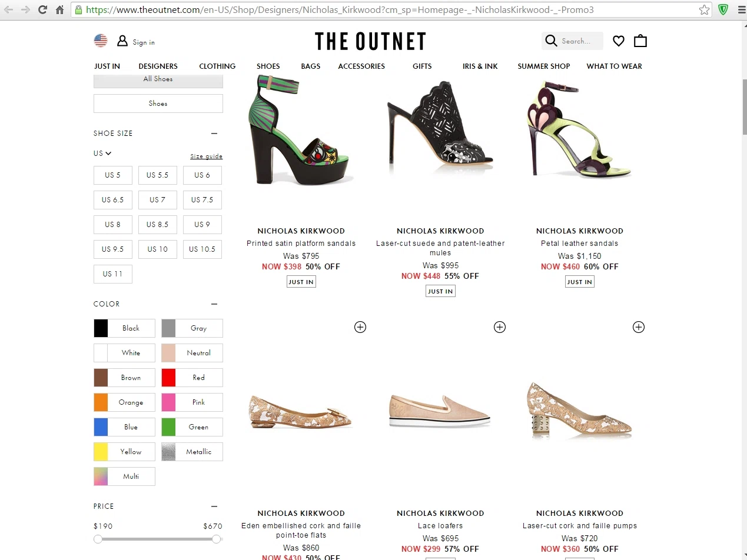Select shoe size US 10
747x560 pixels.
point(158,249)
